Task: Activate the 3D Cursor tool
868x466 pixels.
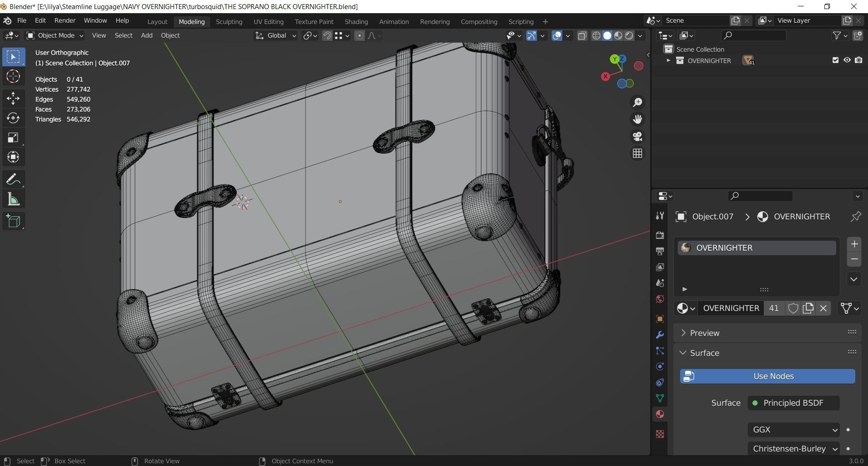Action: tap(13, 76)
